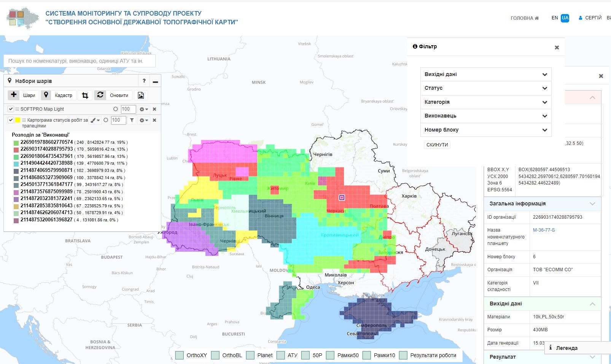Click the project logo icon
This screenshot has height=364, width=611.
click(x=22, y=18)
